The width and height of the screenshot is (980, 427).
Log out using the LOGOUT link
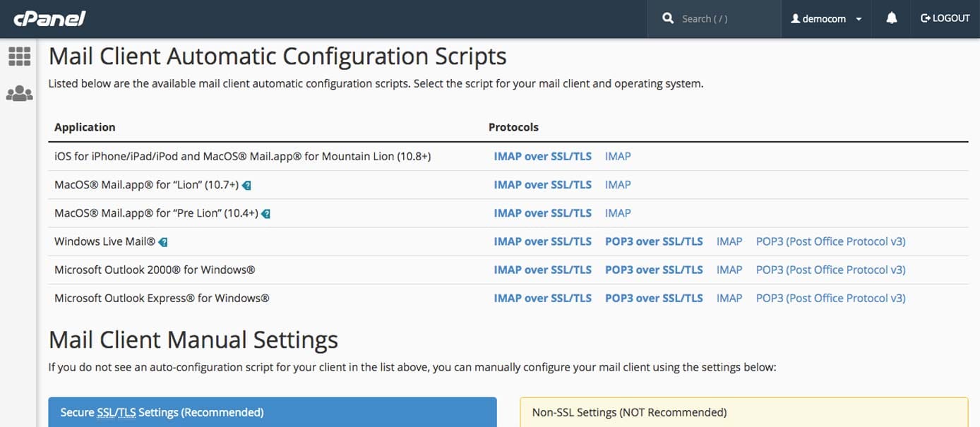pyautogui.click(x=945, y=18)
